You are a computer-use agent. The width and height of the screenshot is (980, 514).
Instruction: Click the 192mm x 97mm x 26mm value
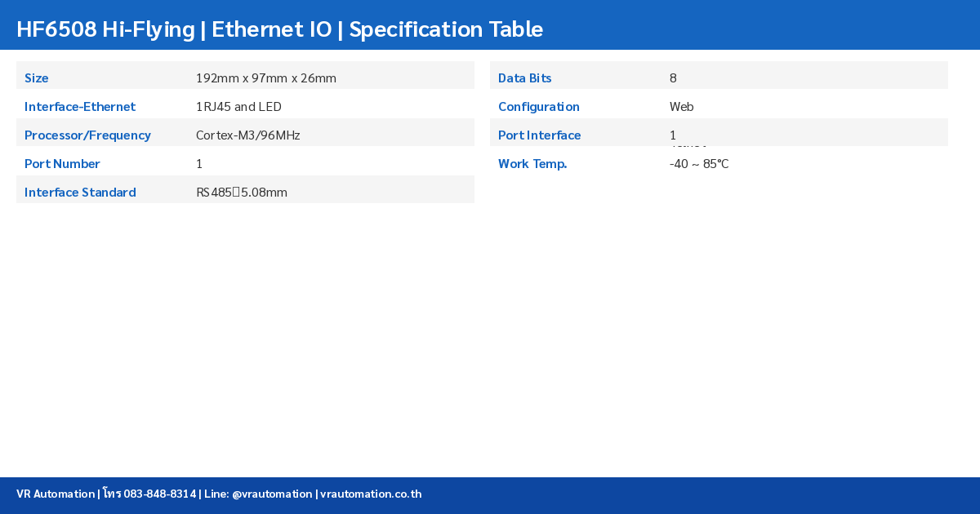[266, 78]
